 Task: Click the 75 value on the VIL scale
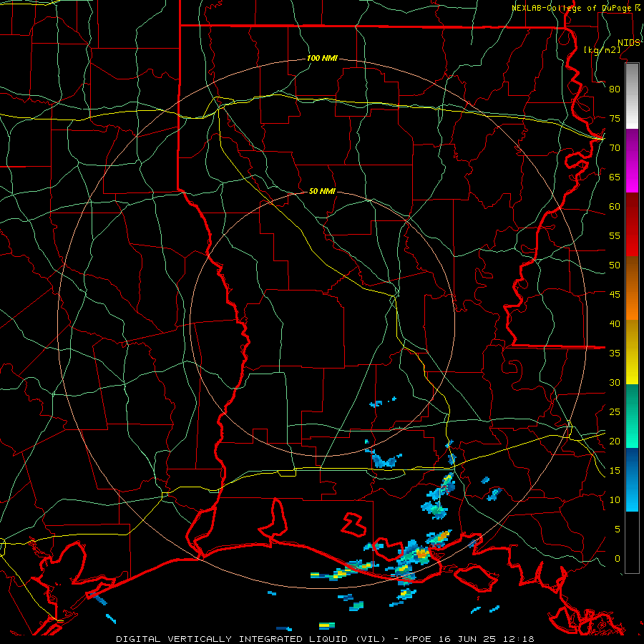[x=615, y=119]
